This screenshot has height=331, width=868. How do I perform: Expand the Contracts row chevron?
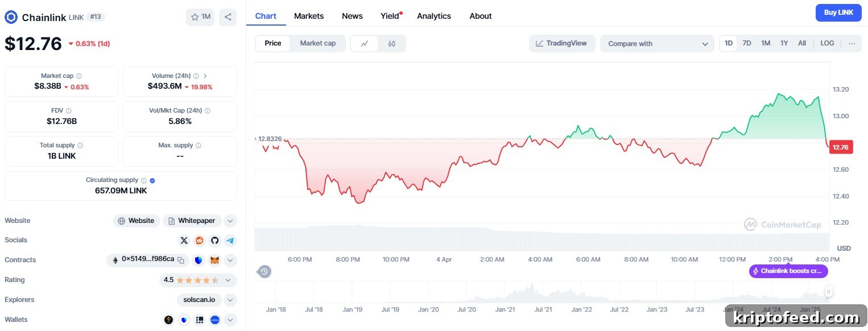tap(230, 260)
